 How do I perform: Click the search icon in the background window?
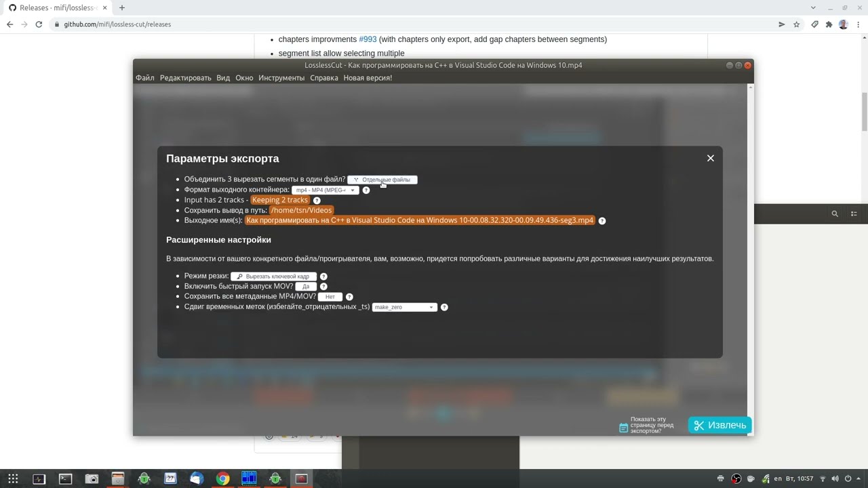pyautogui.click(x=835, y=213)
